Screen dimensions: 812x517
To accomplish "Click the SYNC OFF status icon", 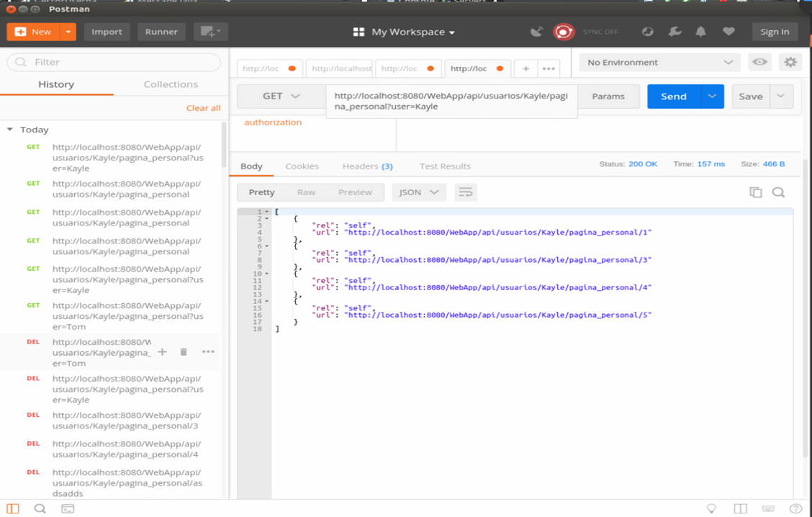I will [x=563, y=32].
